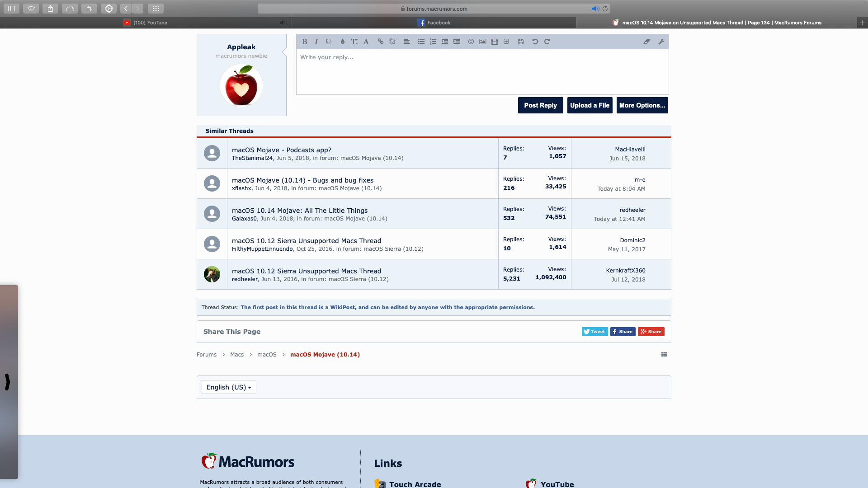Insert a smiley emoji

pyautogui.click(x=471, y=42)
